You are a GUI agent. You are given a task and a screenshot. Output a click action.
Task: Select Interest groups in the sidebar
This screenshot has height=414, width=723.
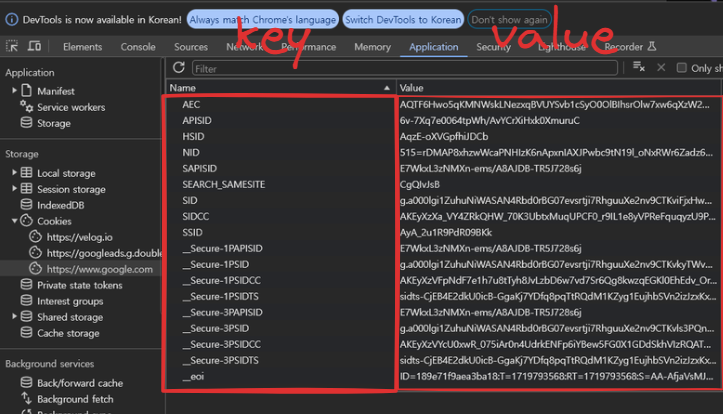(70, 301)
